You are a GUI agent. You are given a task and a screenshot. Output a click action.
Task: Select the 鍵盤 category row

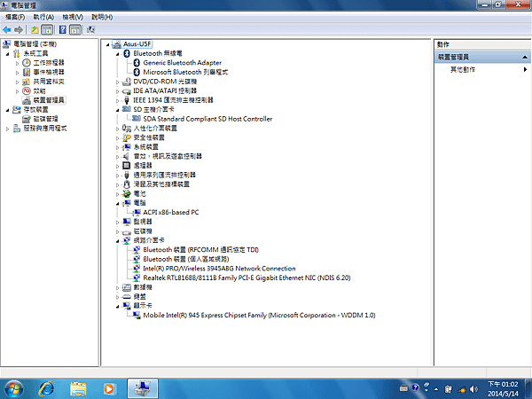[x=139, y=296]
